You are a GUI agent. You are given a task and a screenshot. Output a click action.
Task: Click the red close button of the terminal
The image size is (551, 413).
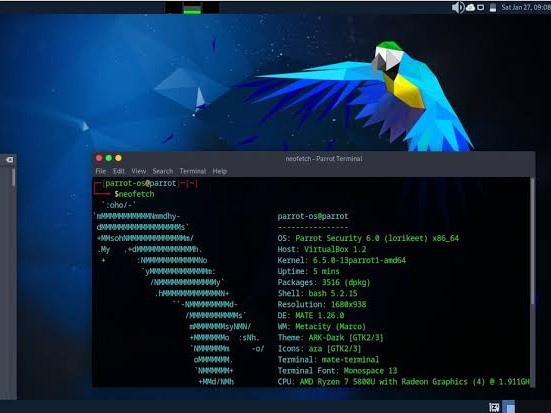(99, 158)
